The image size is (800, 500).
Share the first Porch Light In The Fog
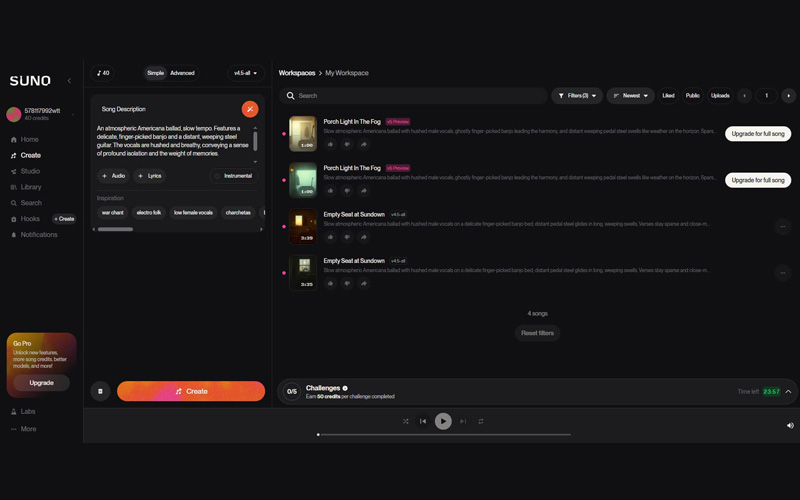point(364,144)
